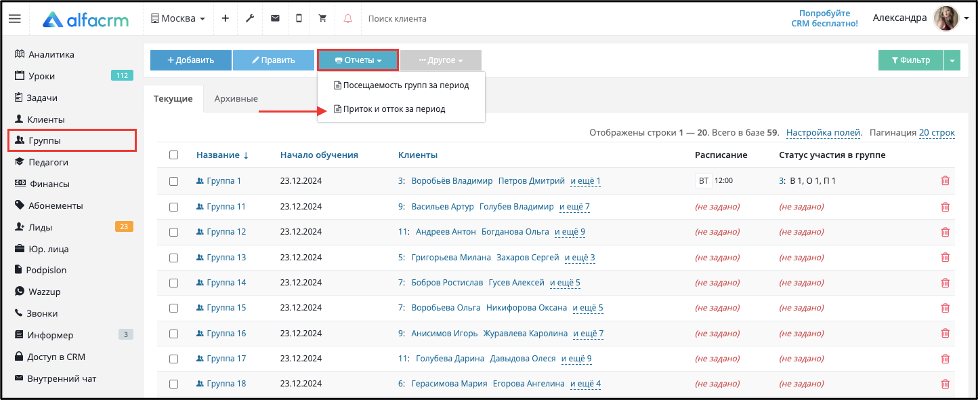Open the notifications bell icon
Viewport: 979px width, 402px height.
(x=348, y=19)
